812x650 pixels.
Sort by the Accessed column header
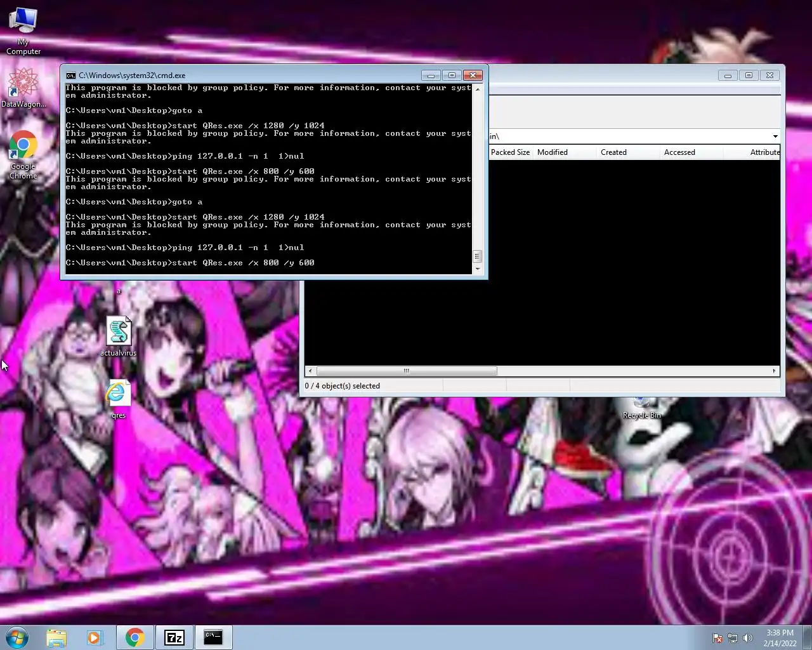(691, 152)
